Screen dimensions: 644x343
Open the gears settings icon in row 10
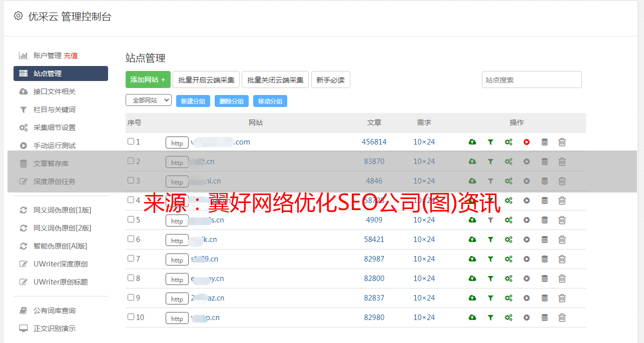(x=508, y=317)
